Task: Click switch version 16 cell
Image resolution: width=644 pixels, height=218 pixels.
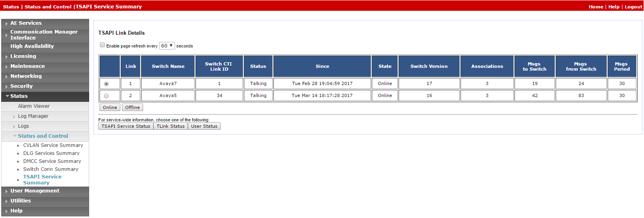Action: tap(429, 95)
